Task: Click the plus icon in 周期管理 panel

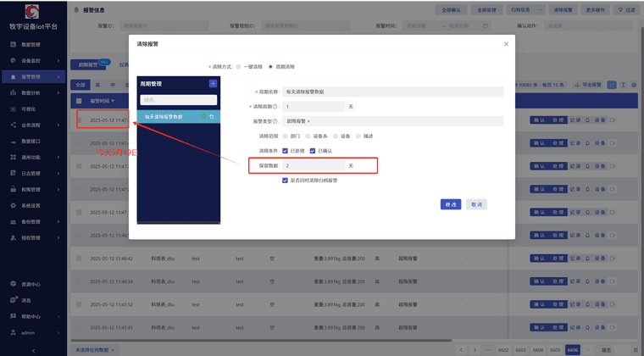Action: click(213, 84)
